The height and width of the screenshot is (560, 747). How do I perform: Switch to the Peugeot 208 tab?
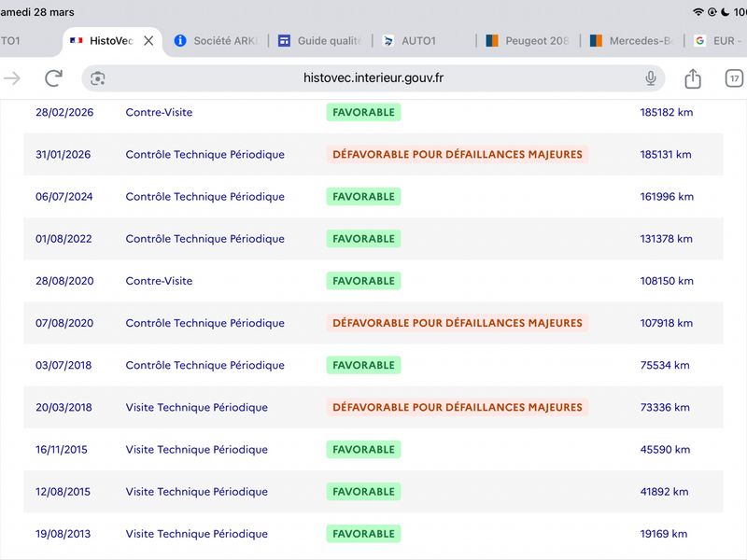tap(527, 41)
